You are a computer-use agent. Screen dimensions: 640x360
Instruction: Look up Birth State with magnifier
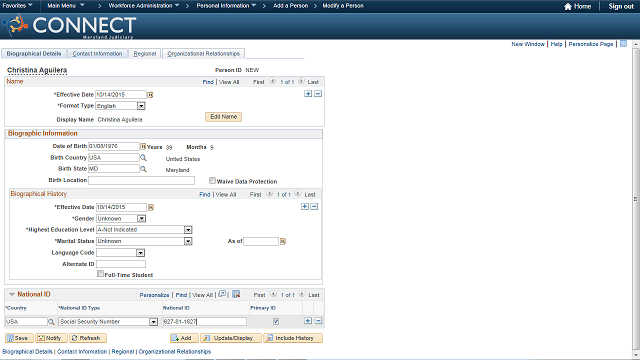pyautogui.click(x=143, y=169)
